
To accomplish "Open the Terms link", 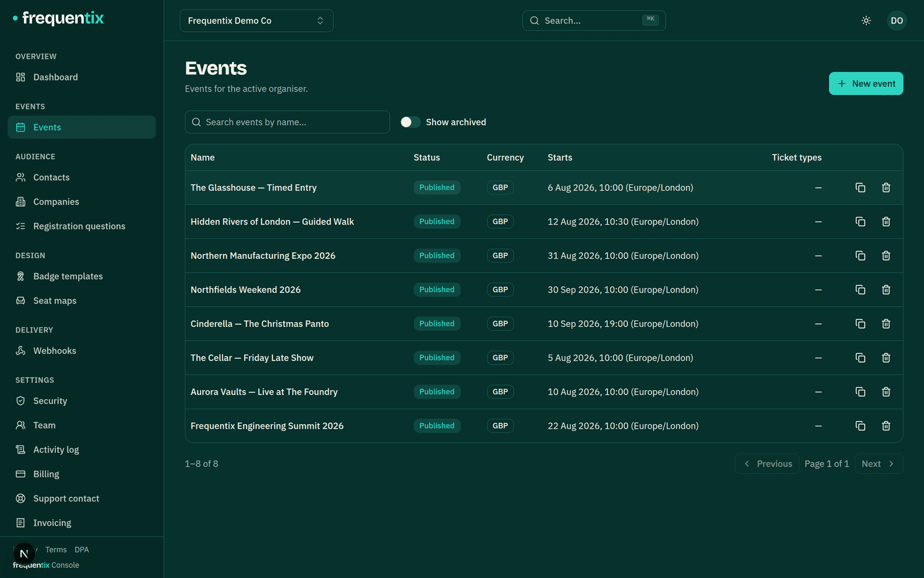I will 56,550.
